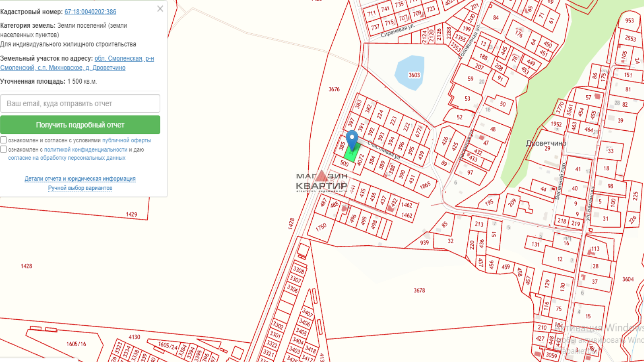Click parcel 939 on the map

point(424,243)
